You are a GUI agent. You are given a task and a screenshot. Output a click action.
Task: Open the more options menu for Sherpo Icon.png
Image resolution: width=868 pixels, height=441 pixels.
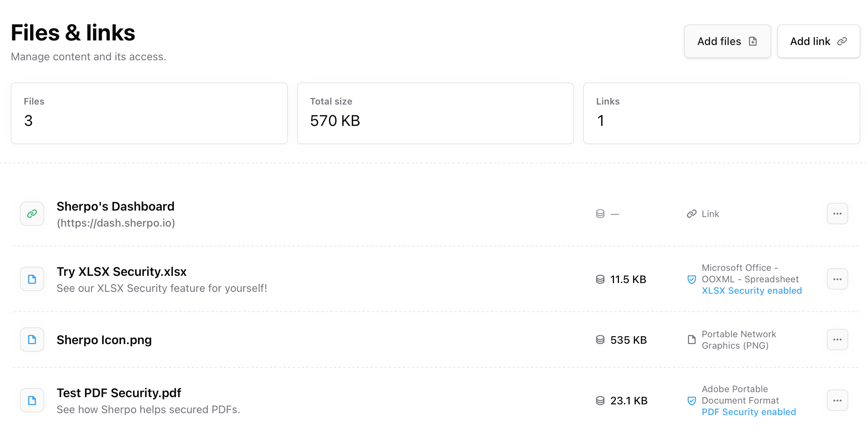click(x=837, y=340)
